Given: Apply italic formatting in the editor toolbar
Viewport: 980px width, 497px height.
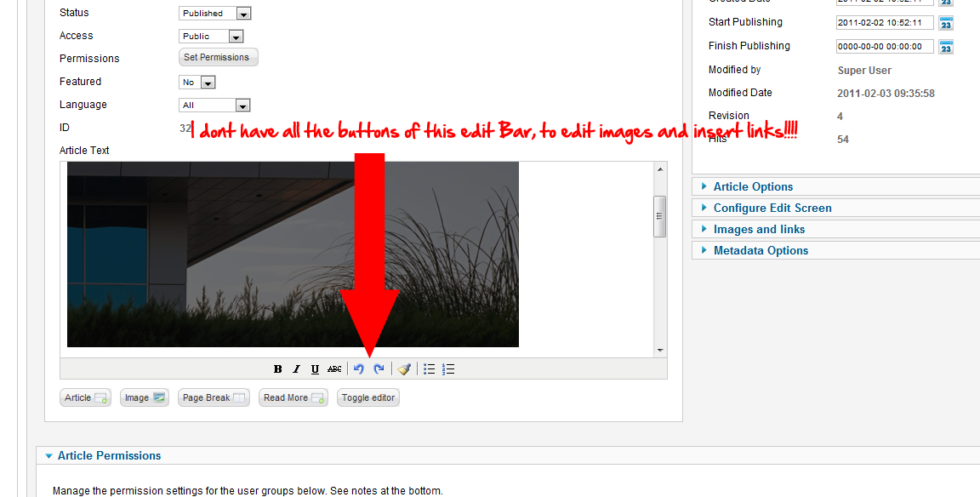Looking at the screenshot, I should 296,368.
